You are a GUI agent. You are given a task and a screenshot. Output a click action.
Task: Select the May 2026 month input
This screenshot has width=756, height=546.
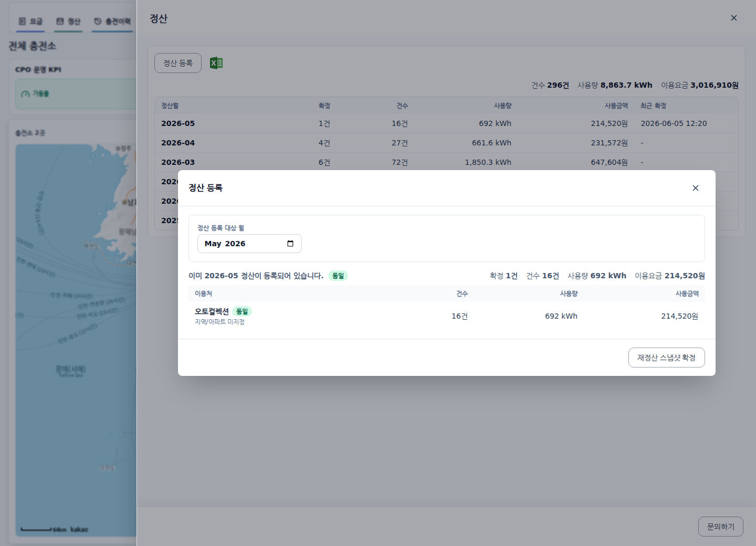249,244
